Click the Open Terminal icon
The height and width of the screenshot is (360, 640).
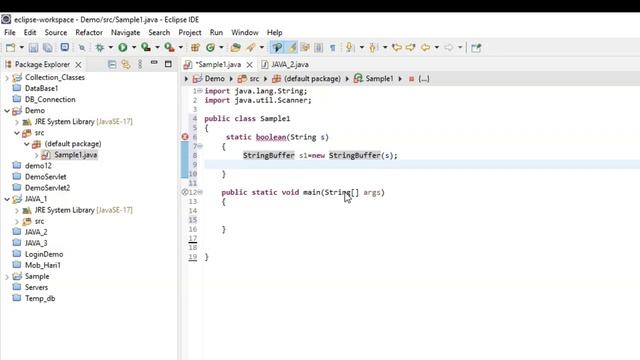[64, 47]
